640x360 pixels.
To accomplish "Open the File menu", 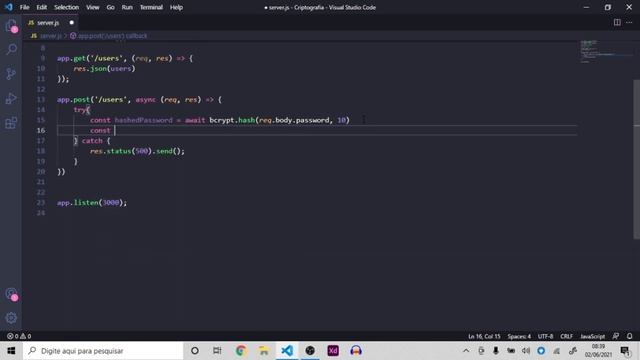I will (x=24, y=7).
